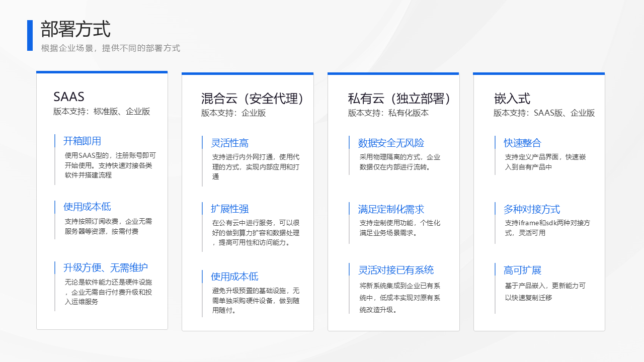Select paragraph starting 无论是软件能力还是硬件设施
644x362 pixels.
coord(108,292)
